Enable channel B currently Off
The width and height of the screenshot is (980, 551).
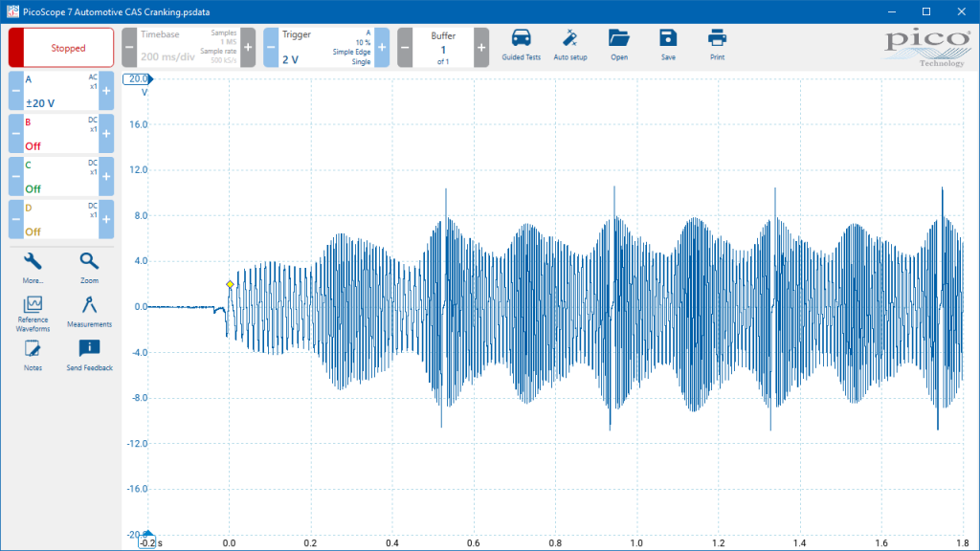point(61,134)
